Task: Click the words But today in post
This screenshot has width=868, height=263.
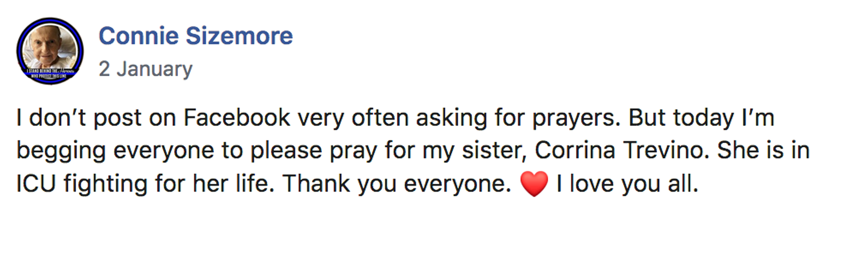Action: pos(681,119)
